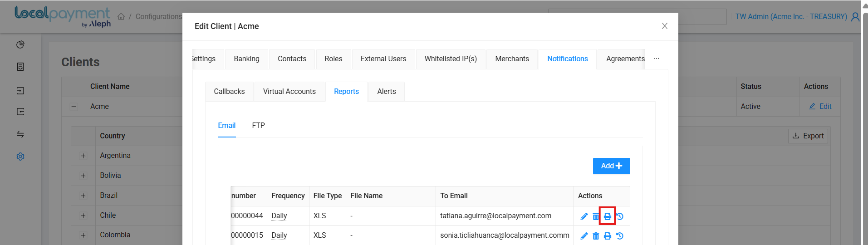Image resolution: width=868 pixels, height=245 pixels.
Task: Open the Alerts sub-tab
Action: point(387,92)
